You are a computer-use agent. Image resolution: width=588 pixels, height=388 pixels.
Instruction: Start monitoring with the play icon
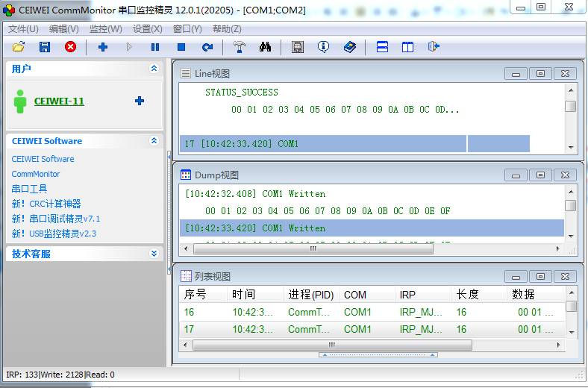click(129, 47)
